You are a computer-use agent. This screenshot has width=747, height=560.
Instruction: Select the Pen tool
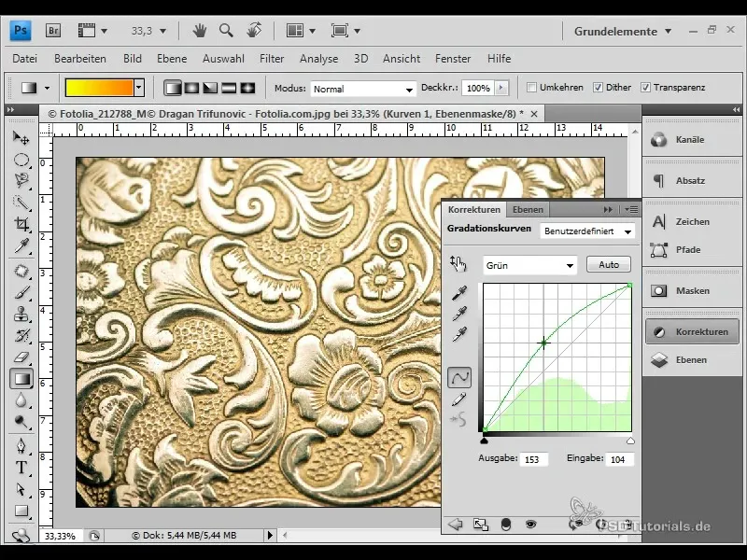21,446
